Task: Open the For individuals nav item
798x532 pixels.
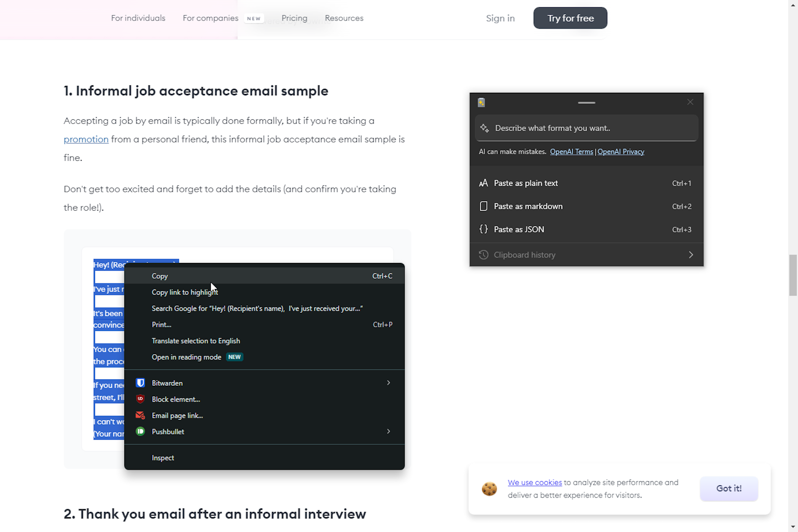Action: point(138,18)
